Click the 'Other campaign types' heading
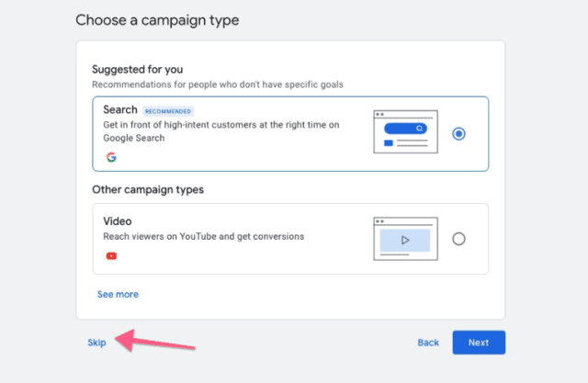588x383 pixels. point(148,189)
